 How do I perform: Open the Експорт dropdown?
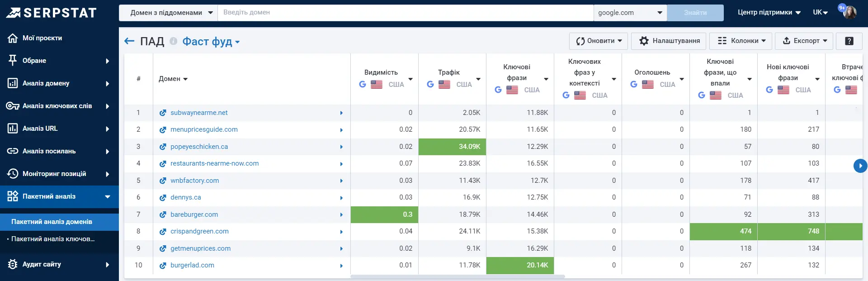[x=804, y=41]
